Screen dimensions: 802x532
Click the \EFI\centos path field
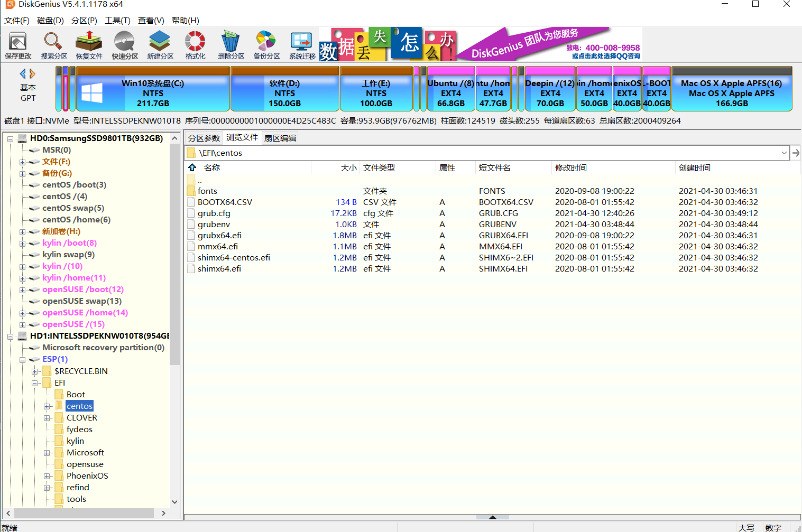(x=487, y=153)
